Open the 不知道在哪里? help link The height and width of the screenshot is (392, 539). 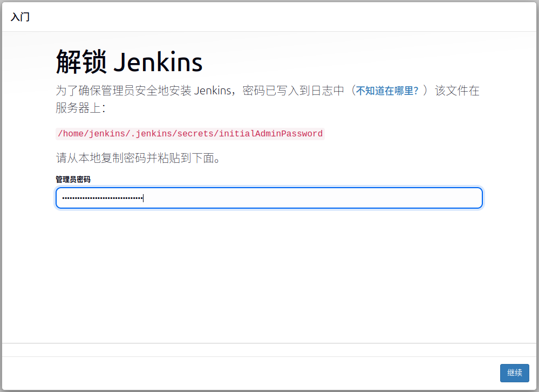(387, 91)
